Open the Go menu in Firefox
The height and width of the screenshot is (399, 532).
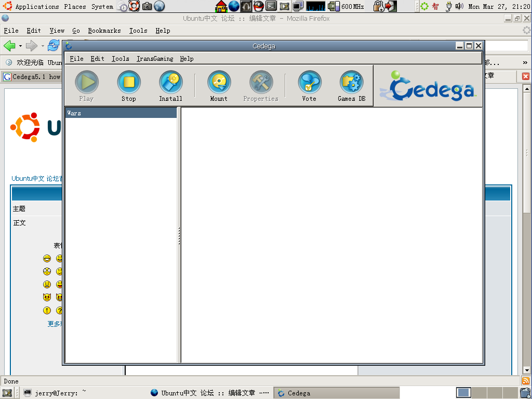click(76, 31)
